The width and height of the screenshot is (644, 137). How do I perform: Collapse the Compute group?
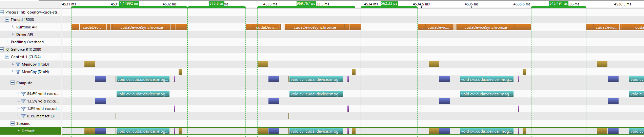pyautogui.click(x=13, y=83)
